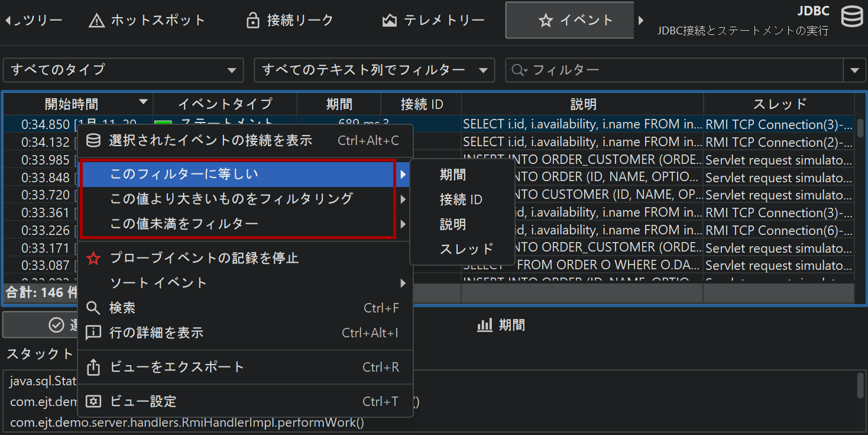Click the magnifier icon in filter field
Viewport: 868px width, 435px height.
coord(519,70)
